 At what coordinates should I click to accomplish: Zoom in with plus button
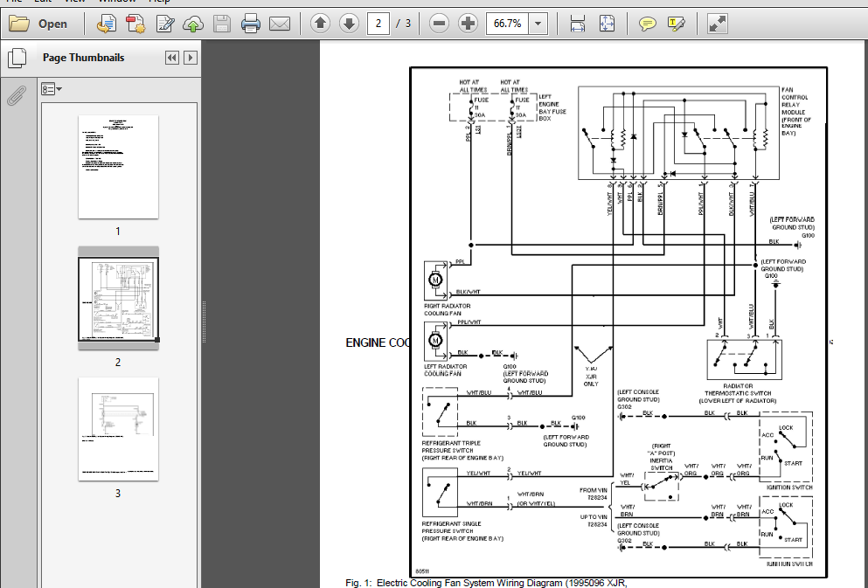(x=469, y=24)
